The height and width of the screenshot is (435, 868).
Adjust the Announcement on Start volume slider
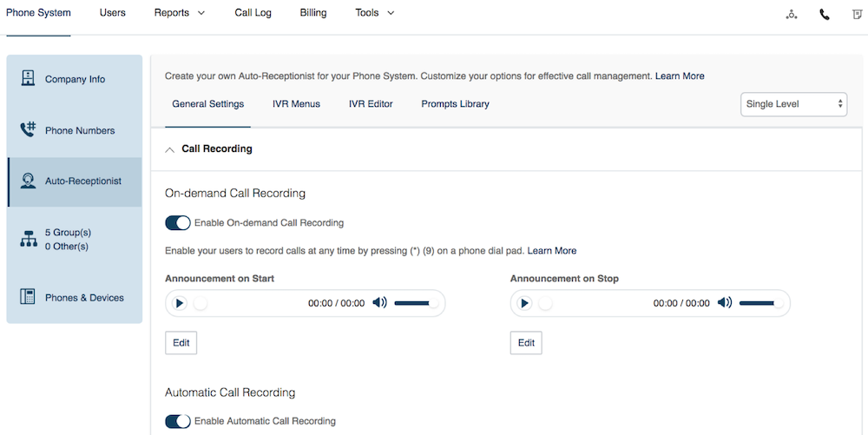(x=416, y=303)
